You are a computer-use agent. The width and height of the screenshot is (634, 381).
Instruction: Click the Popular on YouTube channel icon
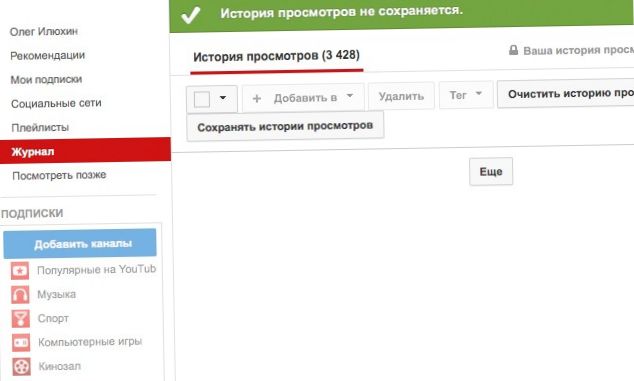pos(20,271)
